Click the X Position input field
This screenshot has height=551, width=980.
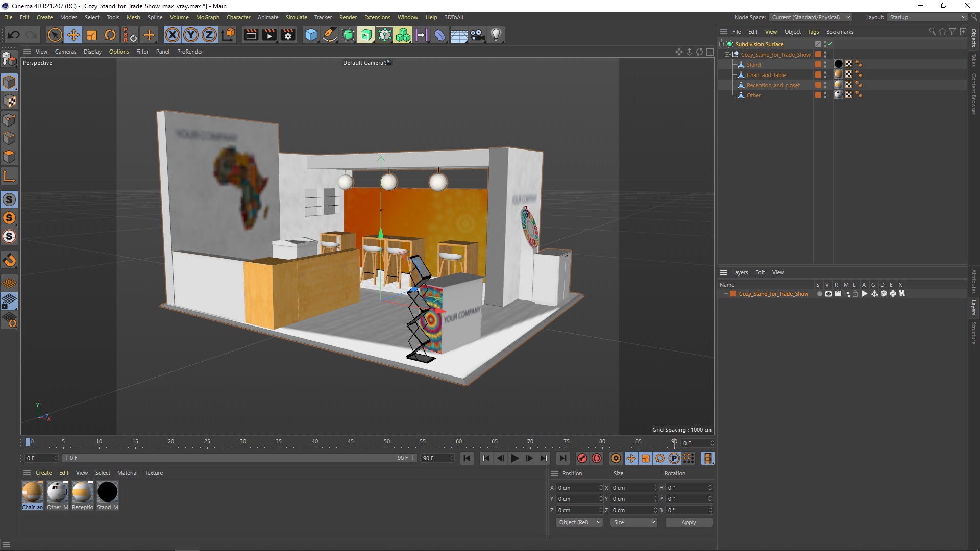click(577, 488)
